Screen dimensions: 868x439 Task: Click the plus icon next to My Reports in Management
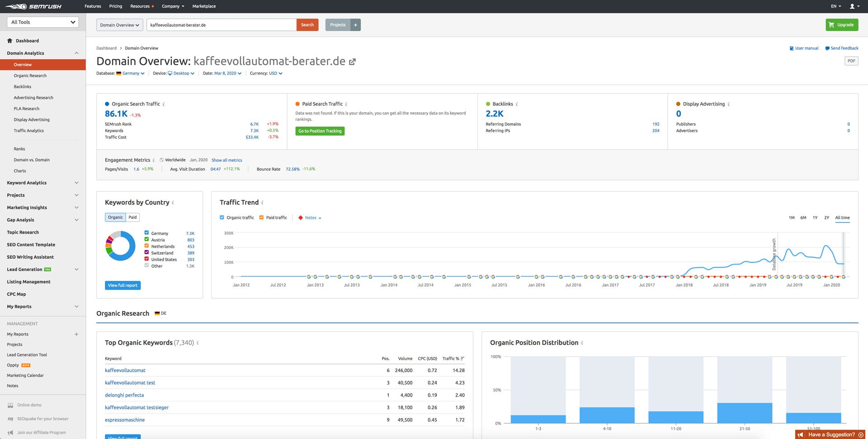click(76, 334)
